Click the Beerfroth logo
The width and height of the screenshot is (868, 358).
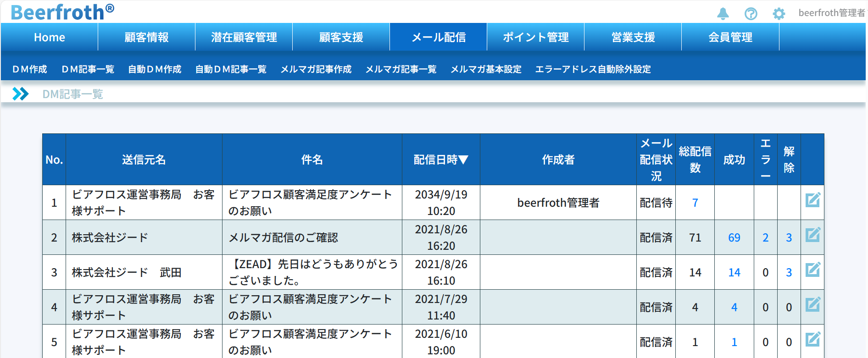tap(62, 12)
